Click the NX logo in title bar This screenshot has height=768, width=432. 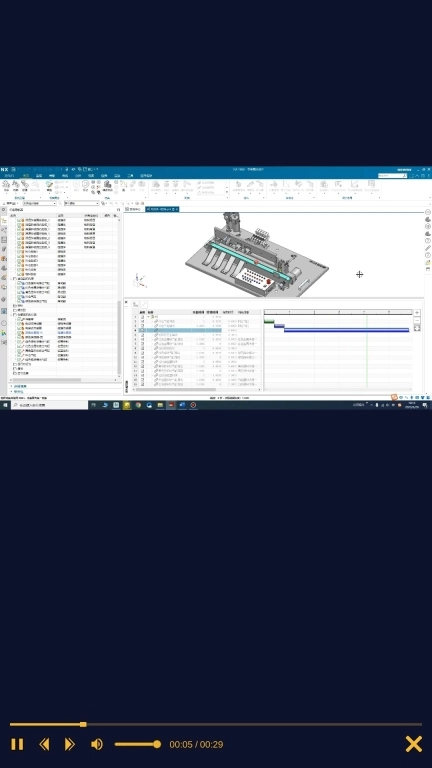pyautogui.click(x=4, y=169)
